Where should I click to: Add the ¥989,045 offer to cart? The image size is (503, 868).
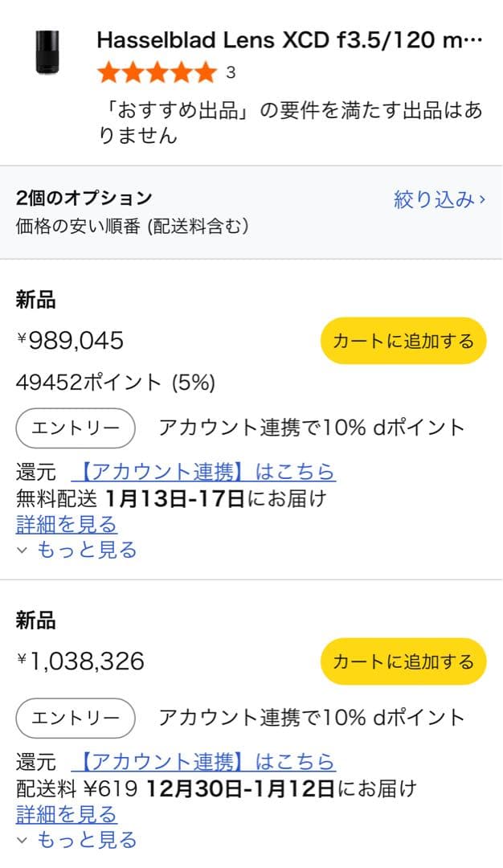[403, 341]
